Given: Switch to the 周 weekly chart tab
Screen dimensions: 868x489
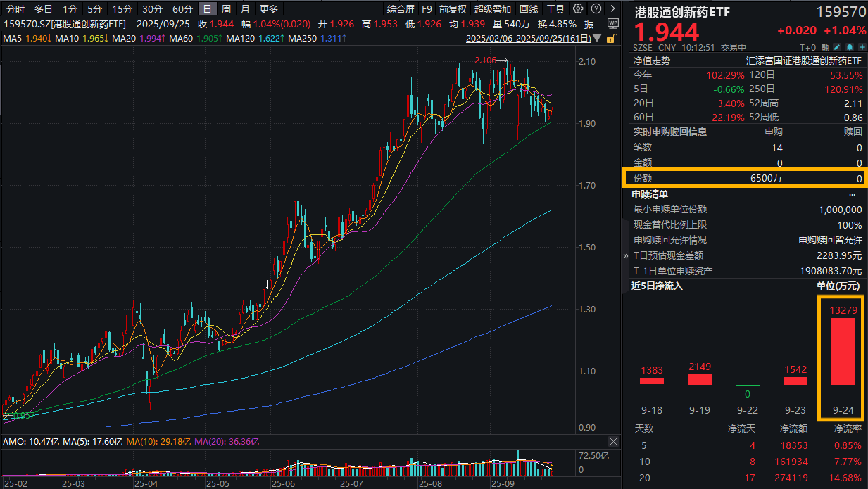Looking at the screenshot, I should (x=225, y=8).
